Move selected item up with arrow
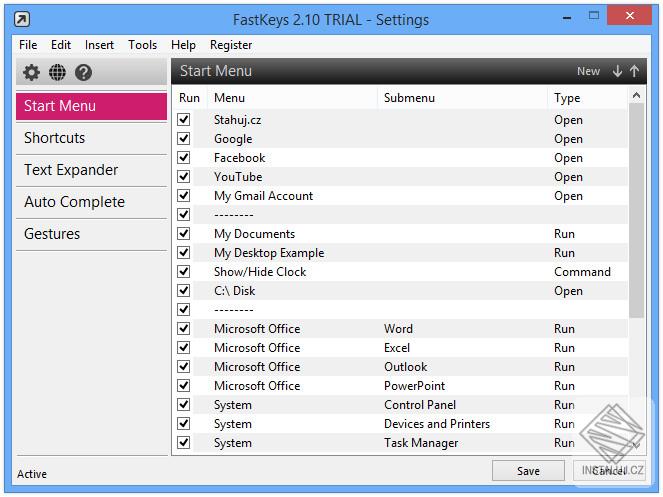The width and height of the screenshot is (663, 497). 634,71
